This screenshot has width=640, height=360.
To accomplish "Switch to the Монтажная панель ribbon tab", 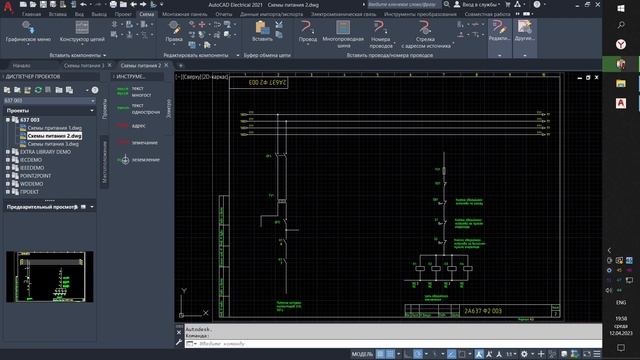I will click(184, 14).
